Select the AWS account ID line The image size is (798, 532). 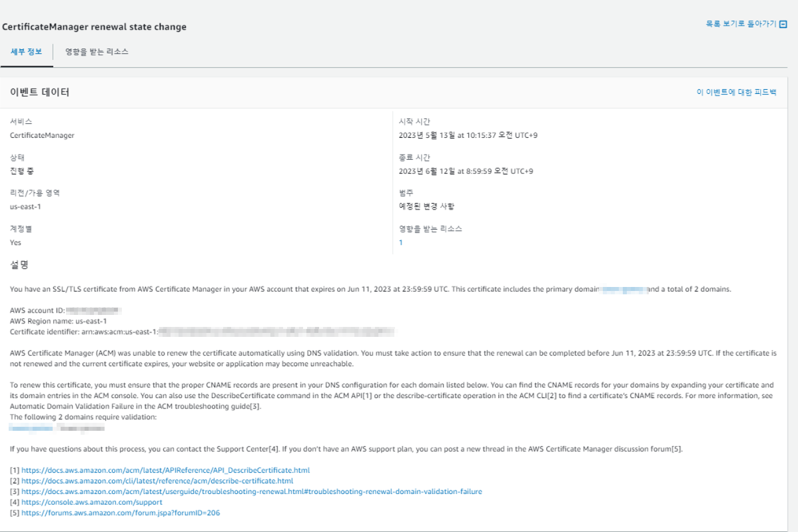[66, 310]
